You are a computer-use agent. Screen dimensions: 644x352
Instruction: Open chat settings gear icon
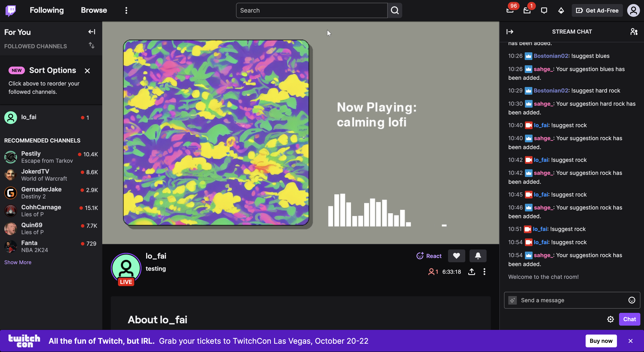(x=610, y=319)
